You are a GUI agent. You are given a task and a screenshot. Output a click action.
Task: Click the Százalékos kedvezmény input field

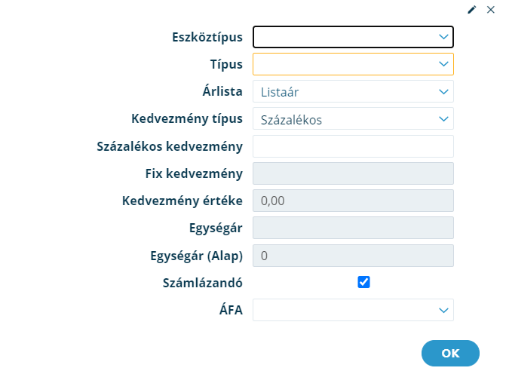(x=353, y=146)
